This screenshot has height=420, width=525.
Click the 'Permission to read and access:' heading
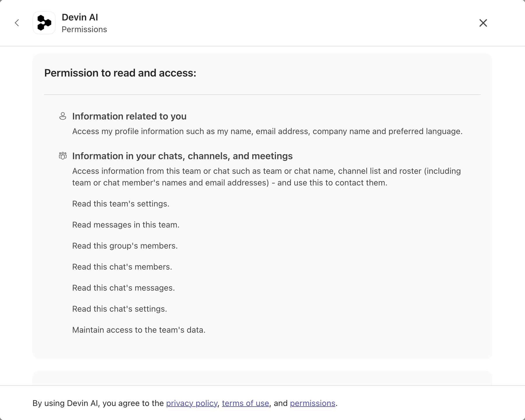point(120,73)
